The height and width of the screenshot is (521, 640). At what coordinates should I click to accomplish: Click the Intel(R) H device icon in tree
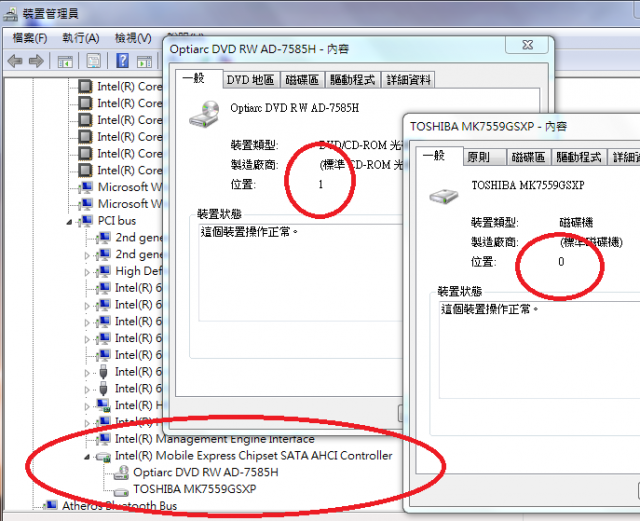(104, 405)
